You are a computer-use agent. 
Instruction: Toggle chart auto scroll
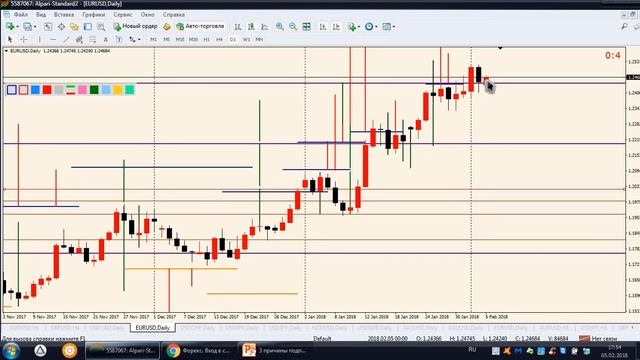tap(322, 27)
